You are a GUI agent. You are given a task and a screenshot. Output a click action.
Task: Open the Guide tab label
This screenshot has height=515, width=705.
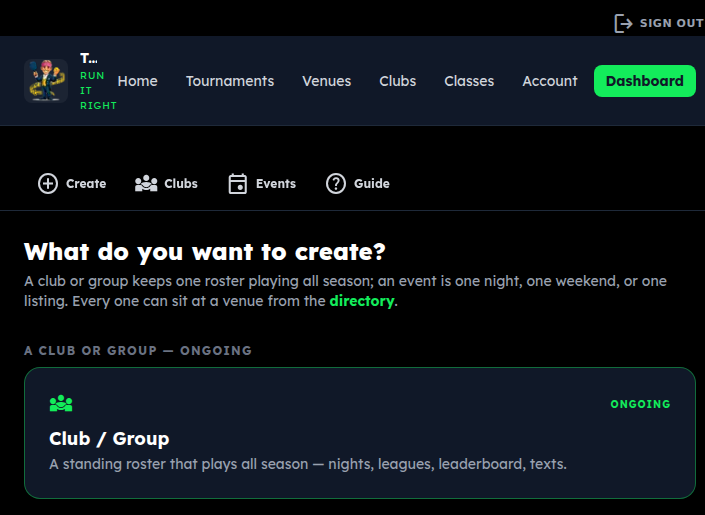[371, 184]
